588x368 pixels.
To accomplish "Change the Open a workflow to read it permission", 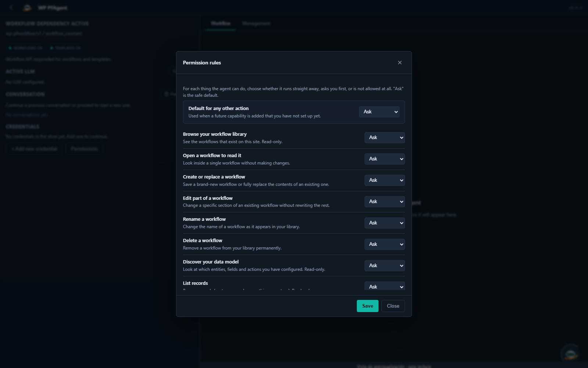I will pyautogui.click(x=385, y=159).
